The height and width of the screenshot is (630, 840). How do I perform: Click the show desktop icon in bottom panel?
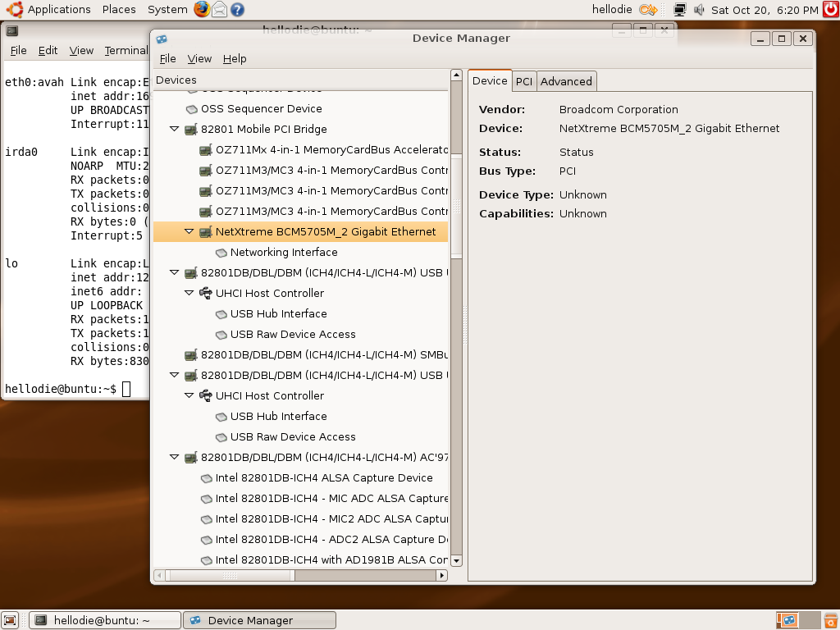[10, 620]
